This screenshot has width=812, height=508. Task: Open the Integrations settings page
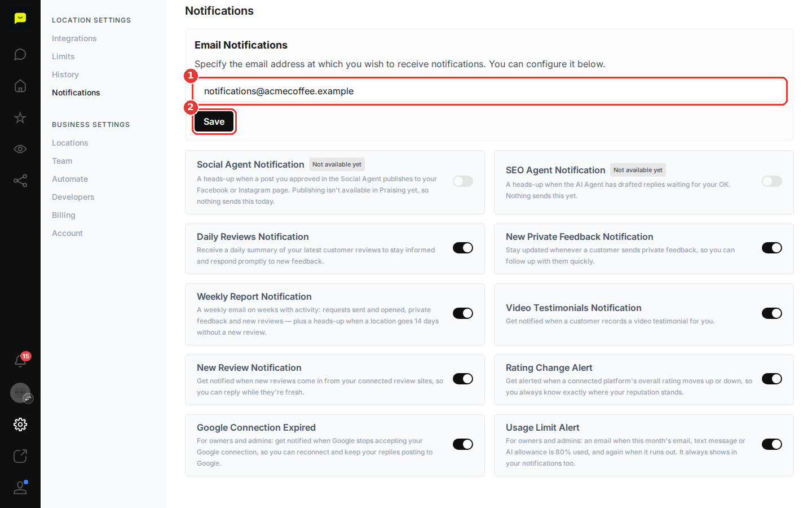(74, 38)
